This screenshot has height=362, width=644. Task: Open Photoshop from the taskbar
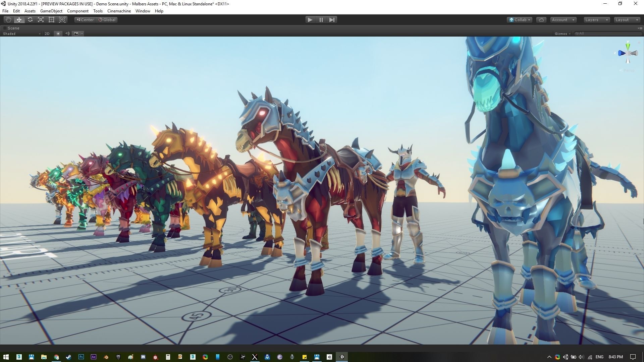81,357
